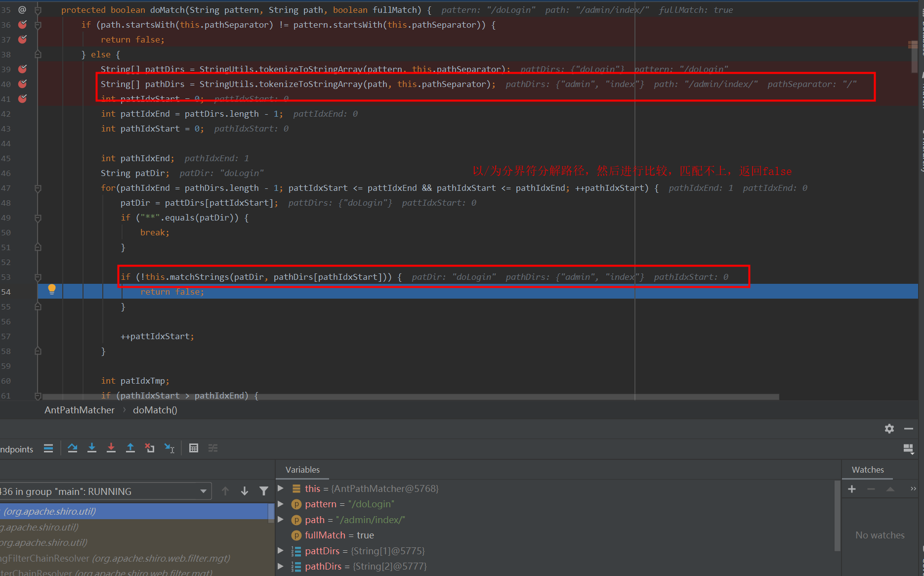
Task: Click the 'return false;' code on line 54
Action: coord(172,292)
